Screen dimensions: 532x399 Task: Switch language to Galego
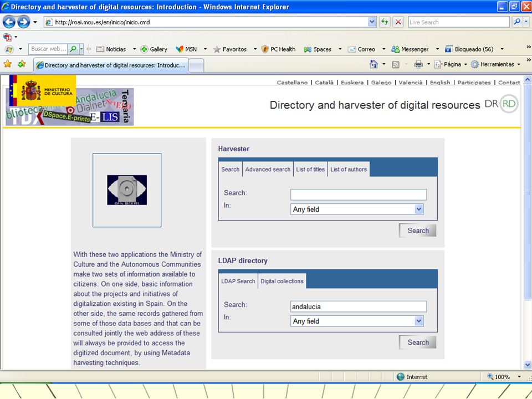click(x=381, y=83)
